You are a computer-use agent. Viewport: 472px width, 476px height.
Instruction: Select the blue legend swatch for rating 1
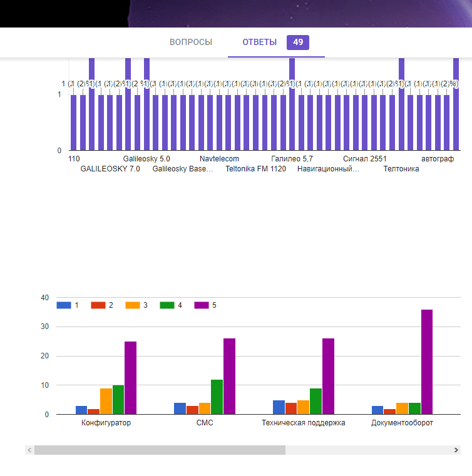pos(64,305)
